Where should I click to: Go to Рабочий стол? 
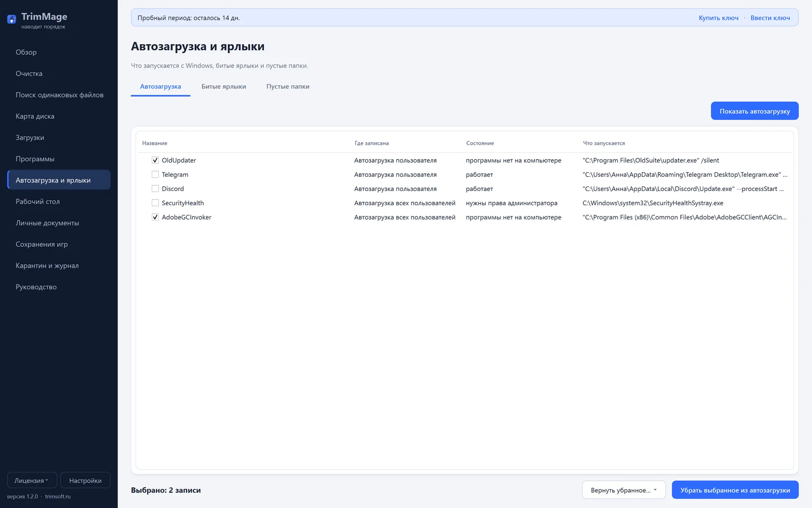(59, 202)
